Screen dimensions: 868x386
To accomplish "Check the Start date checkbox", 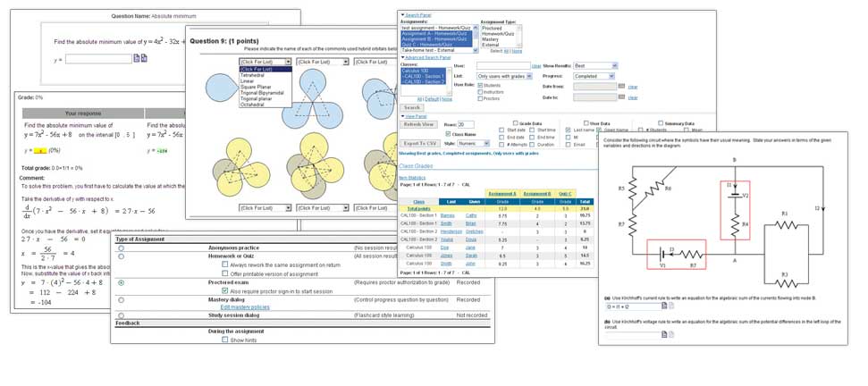I will click(501, 130).
